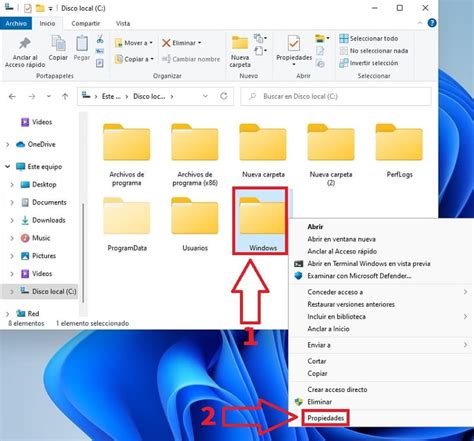Click Invertir selección
Screen dimensions: 474x441
click(369, 63)
